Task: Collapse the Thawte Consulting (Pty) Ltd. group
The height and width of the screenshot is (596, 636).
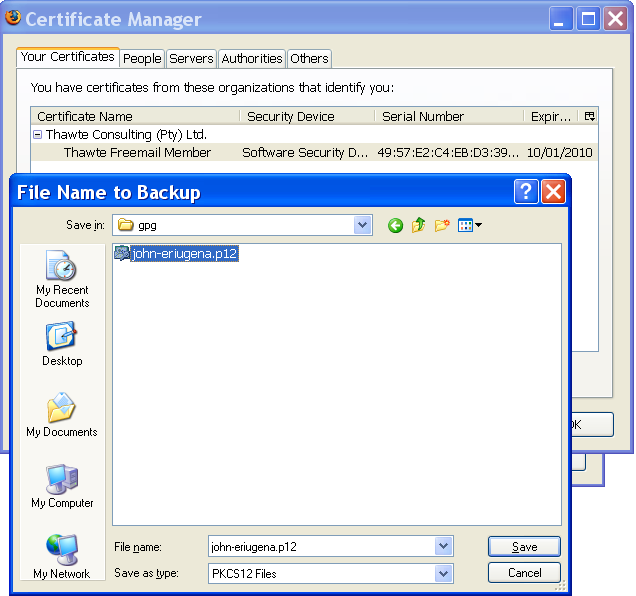Action: point(37,134)
